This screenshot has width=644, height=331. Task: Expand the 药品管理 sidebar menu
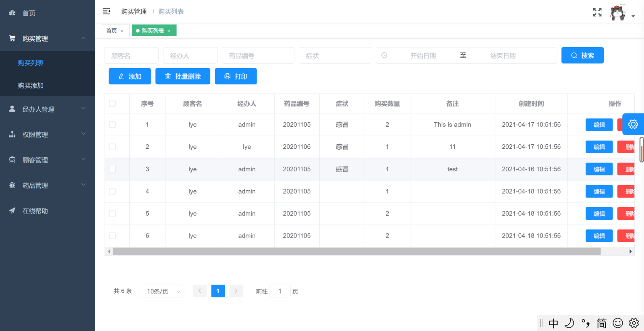click(48, 185)
